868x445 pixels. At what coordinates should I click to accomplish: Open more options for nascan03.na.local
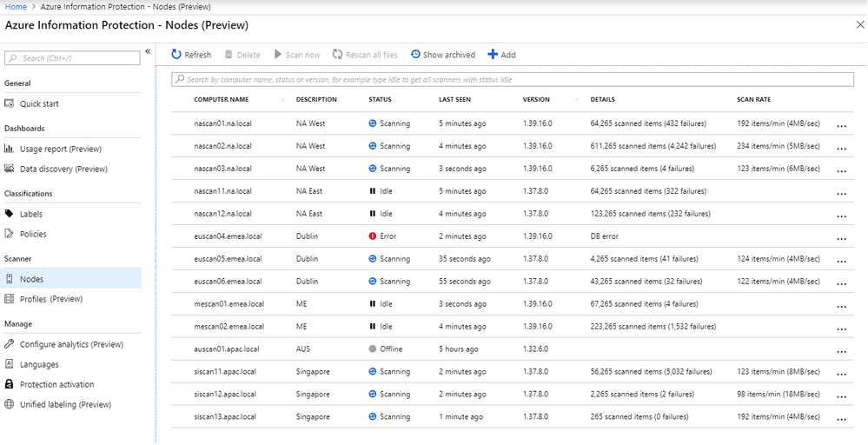(x=841, y=171)
